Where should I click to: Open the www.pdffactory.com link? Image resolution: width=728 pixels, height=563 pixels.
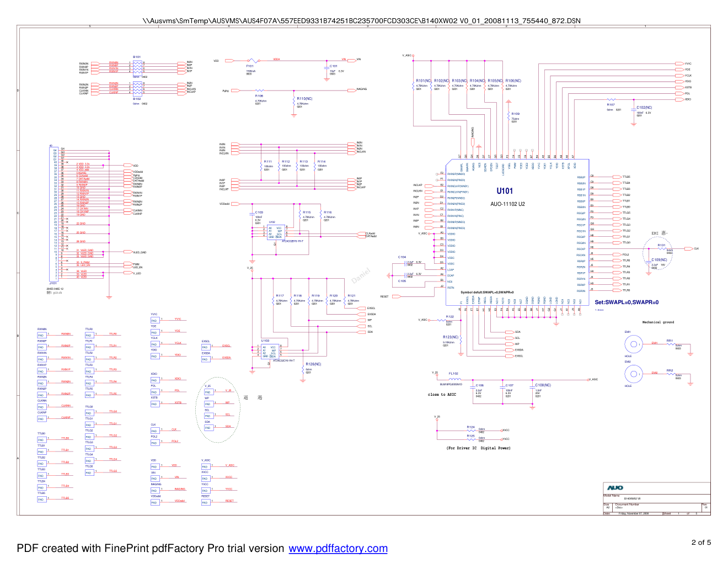338,548
